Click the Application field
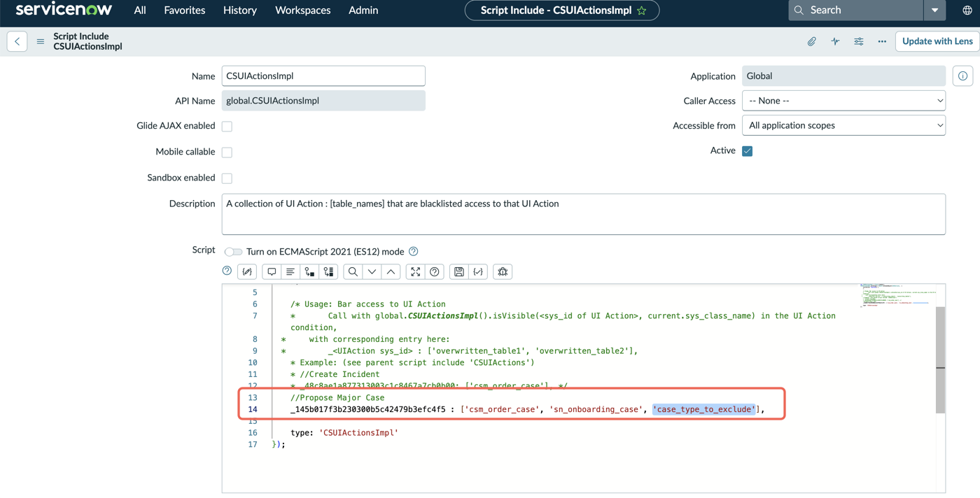This screenshot has height=498, width=980. 843,76
